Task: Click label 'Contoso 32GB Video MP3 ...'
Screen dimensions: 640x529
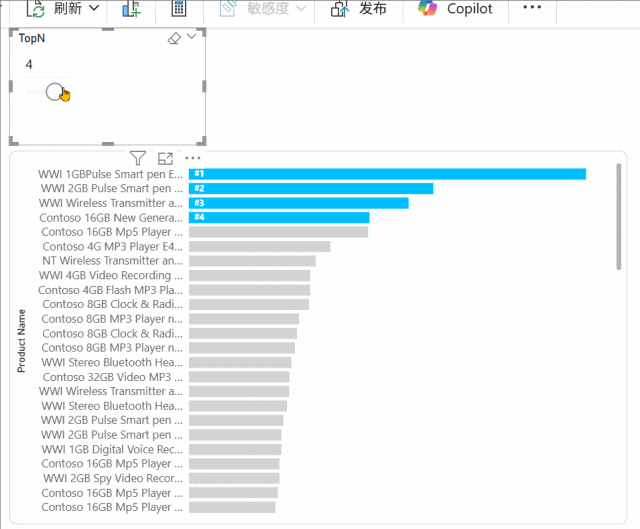Action: tap(113, 377)
